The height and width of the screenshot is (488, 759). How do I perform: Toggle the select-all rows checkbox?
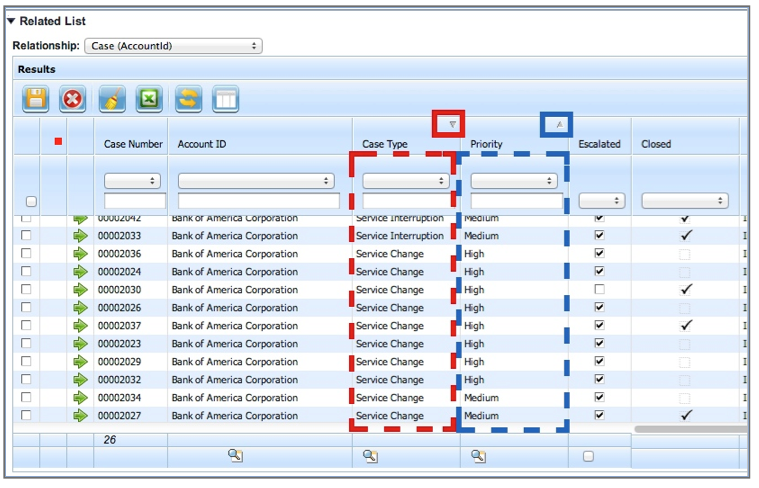point(31,201)
